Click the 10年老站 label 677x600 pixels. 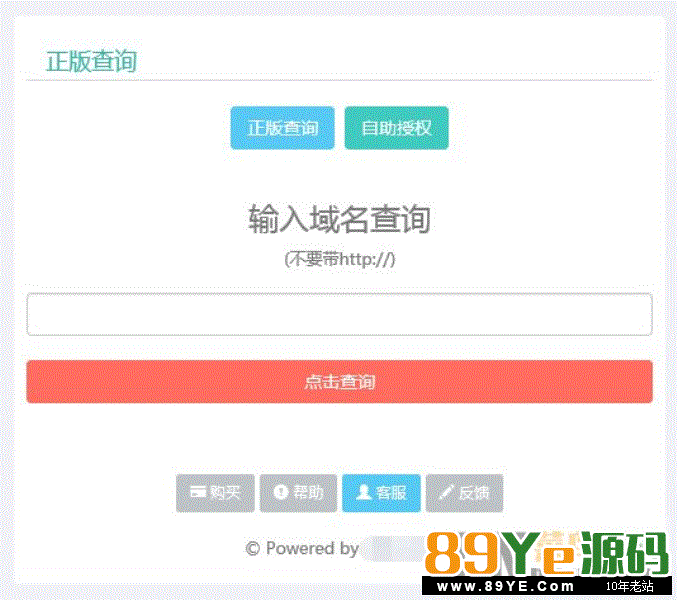point(630,586)
